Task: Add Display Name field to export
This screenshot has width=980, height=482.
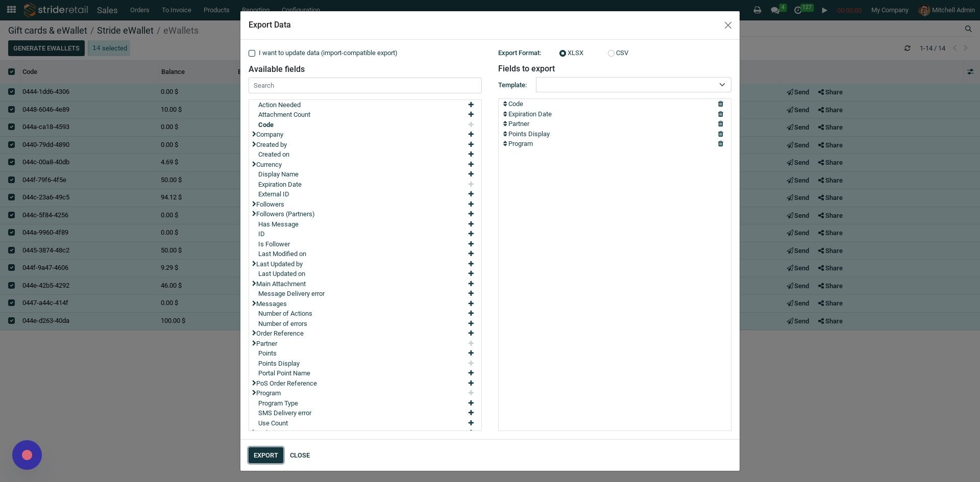Action: 471,174
